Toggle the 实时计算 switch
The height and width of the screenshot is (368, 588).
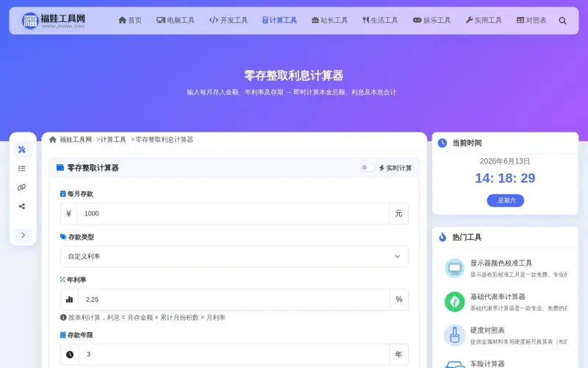click(367, 168)
